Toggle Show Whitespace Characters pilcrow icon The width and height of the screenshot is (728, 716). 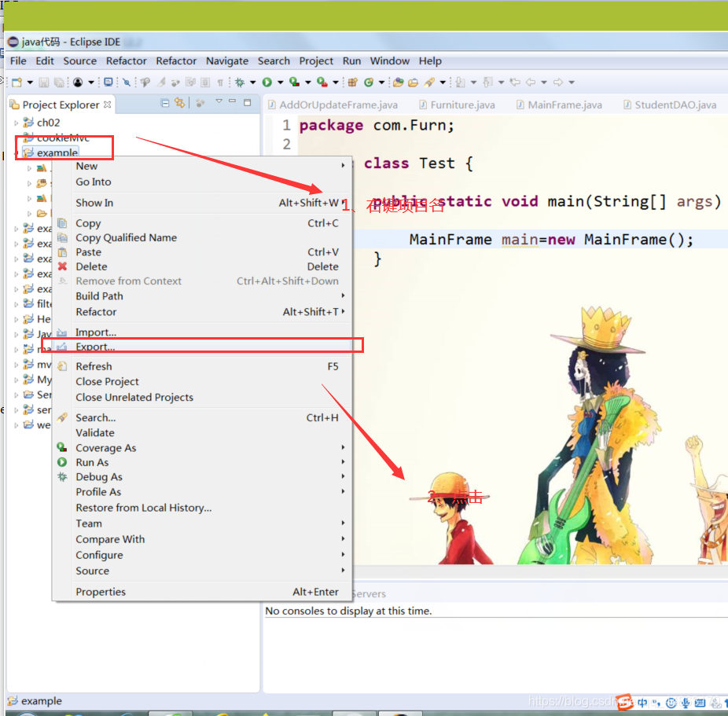pyautogui.click(x=220, y=83)
